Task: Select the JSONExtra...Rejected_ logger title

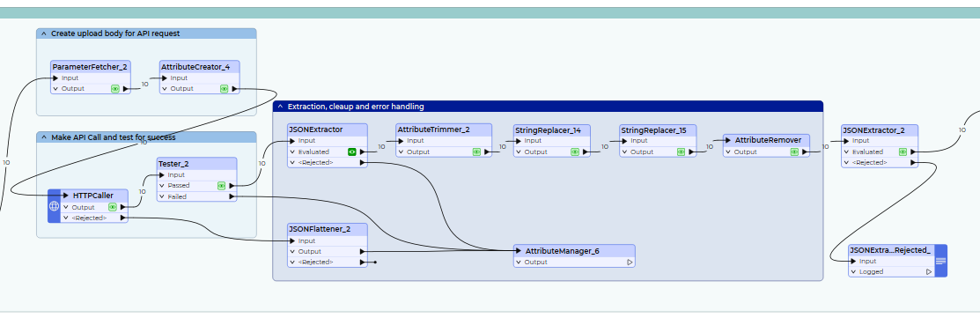Action: point(890,250)
